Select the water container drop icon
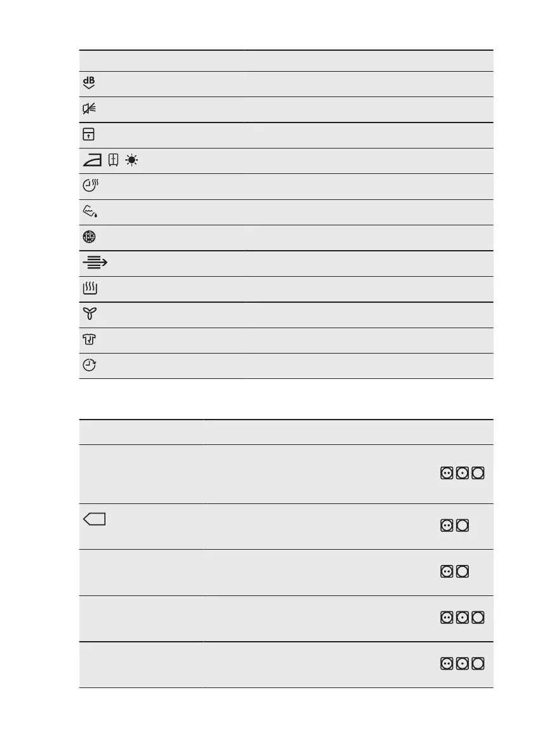The width and height of the screenshot is (533, 756). click(90, 212)
